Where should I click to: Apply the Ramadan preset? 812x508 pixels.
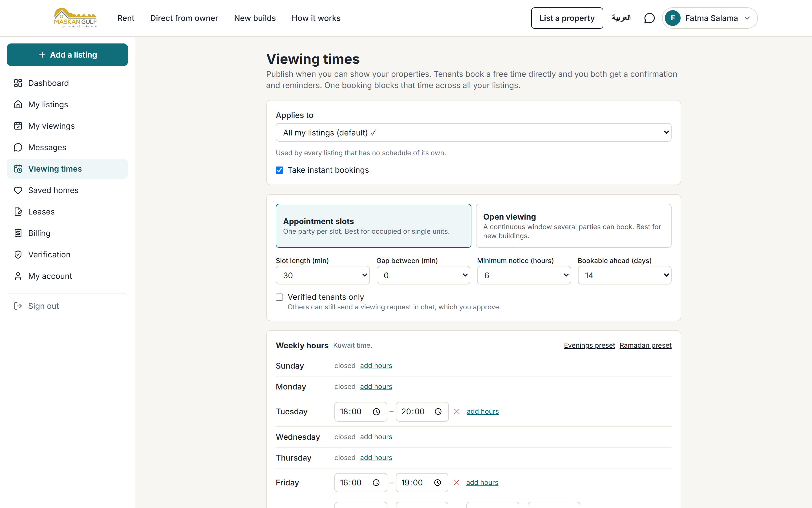645,345
